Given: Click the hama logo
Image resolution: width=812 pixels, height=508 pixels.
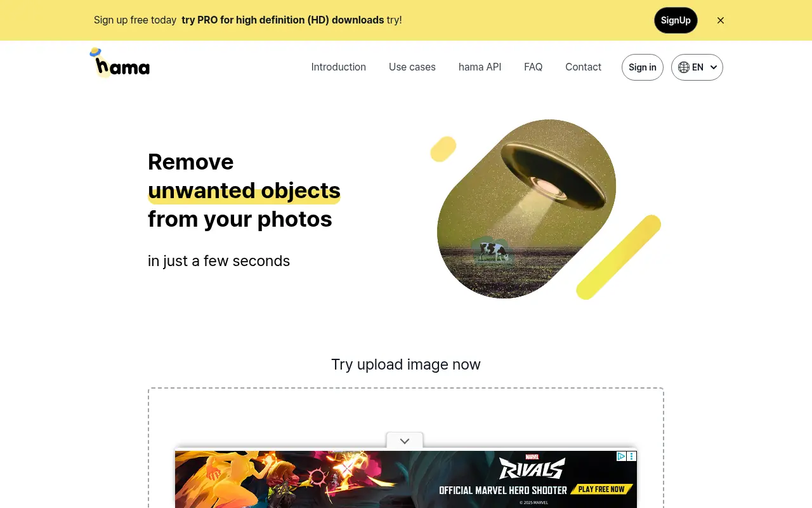Looking at the screenshot, I should 120,63.
